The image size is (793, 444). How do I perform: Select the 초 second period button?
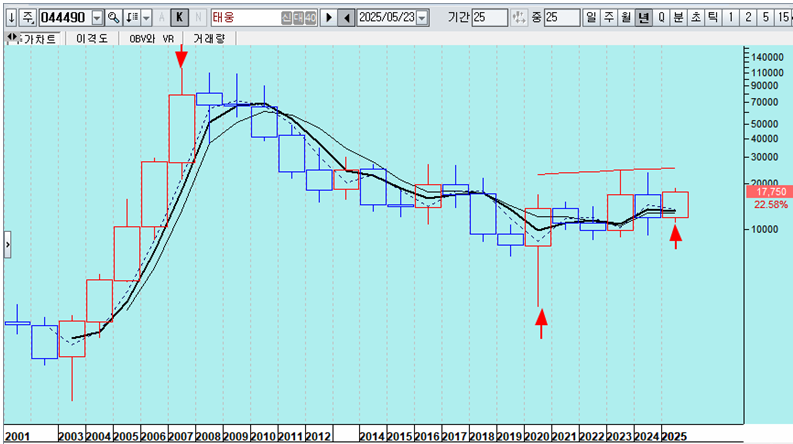[x=696, y=18]
